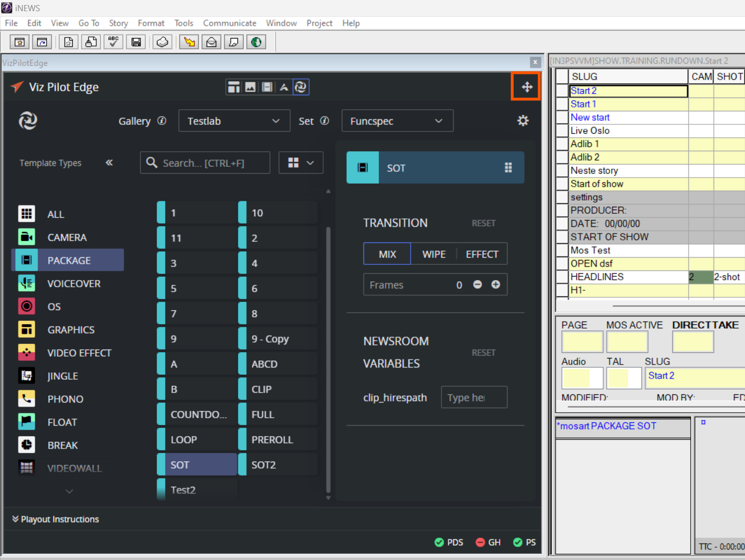
Task: Expand Playout Instructions section
Action: point(55,519)
